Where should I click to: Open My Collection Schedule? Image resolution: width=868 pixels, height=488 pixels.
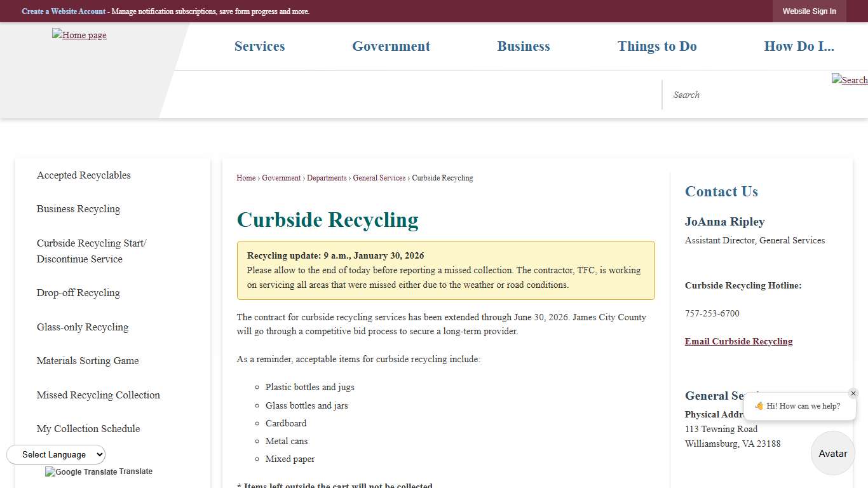88,428
